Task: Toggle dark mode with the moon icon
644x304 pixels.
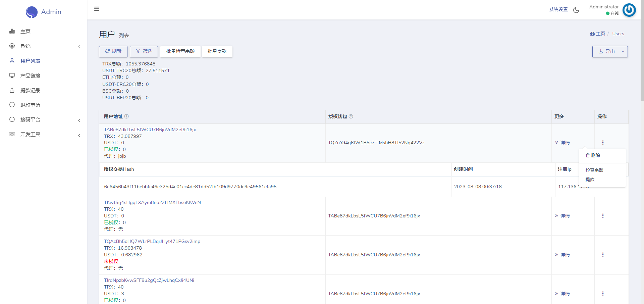Action: tap(576, 10)
